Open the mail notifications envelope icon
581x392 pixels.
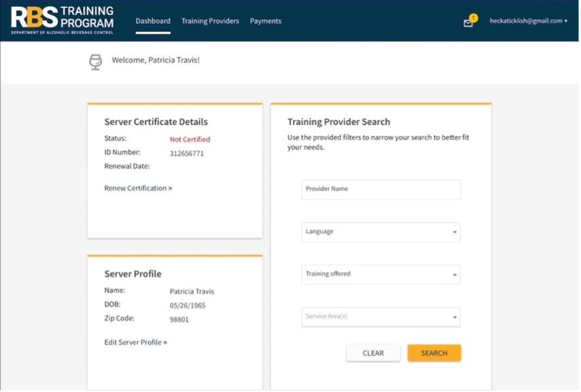tap(468, 23)
